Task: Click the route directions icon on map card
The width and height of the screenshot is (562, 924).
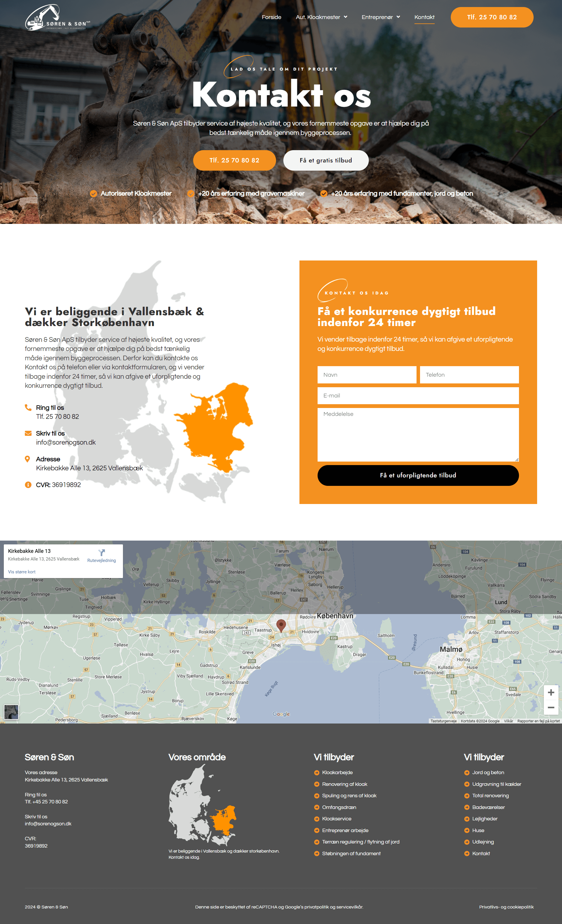Action: click(x=102, y=552)
